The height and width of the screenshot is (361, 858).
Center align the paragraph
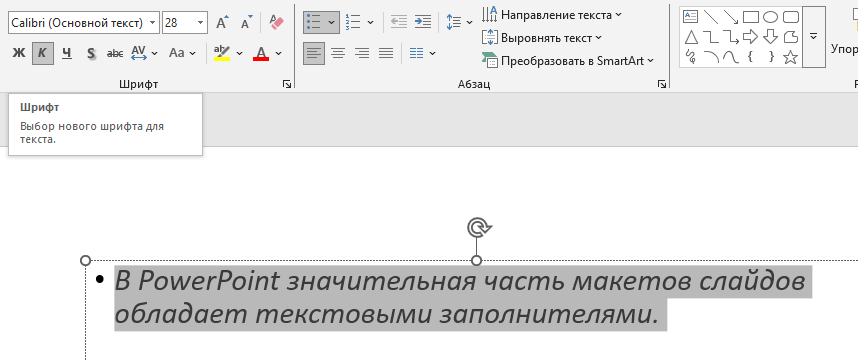pos(338,53)
